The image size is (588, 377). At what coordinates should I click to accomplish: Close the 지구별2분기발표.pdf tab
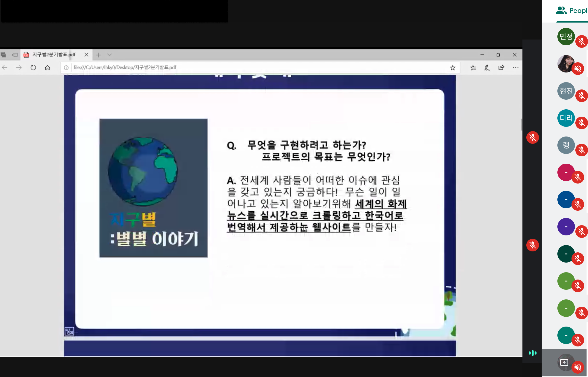click(x=86, y=55)
